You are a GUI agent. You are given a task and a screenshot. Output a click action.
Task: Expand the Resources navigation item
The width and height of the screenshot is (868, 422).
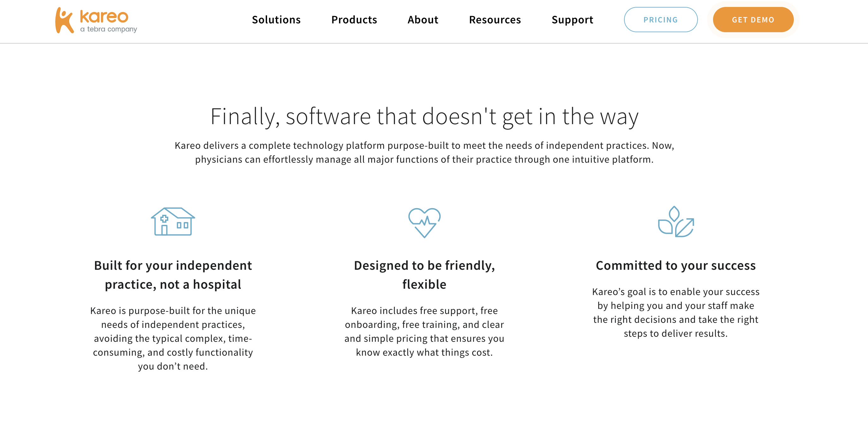pos(495,20)
